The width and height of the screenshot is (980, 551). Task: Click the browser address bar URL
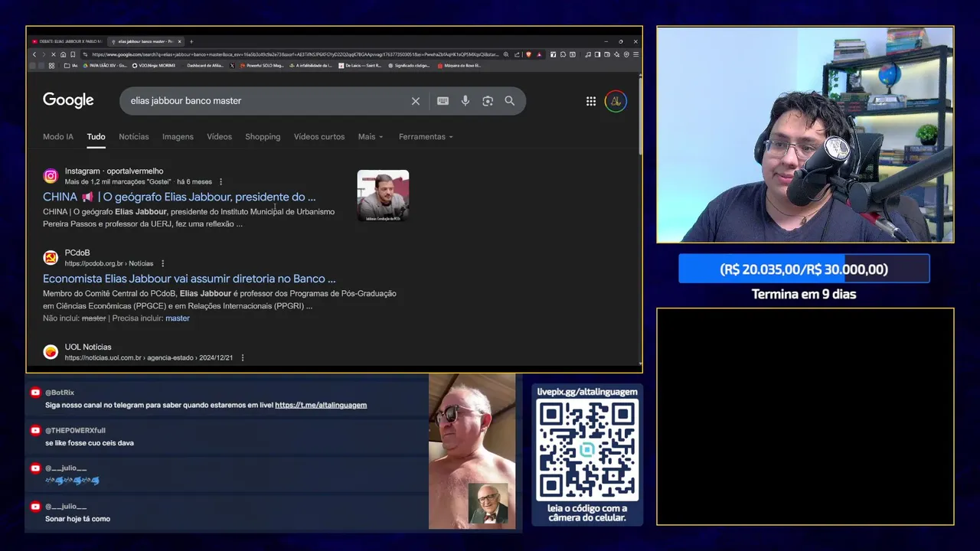[295, 54]
